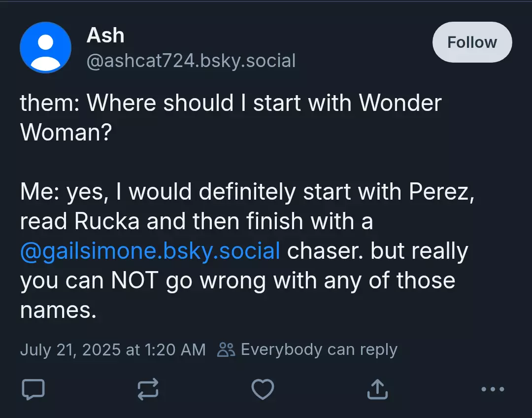Click the capitalized word 'NOT' in the post
532x418 pixels.
(x=134, y=281)
